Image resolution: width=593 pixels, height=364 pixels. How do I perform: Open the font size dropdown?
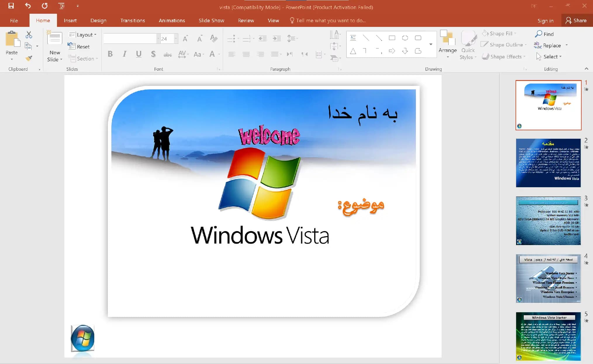pos(176,39)
